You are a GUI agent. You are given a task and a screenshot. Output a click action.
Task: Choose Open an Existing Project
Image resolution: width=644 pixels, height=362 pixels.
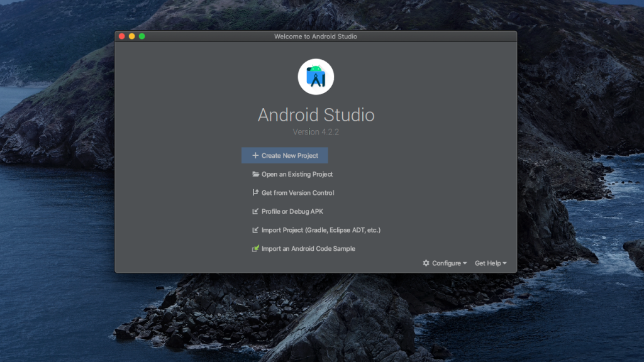(x=292, y=174)
